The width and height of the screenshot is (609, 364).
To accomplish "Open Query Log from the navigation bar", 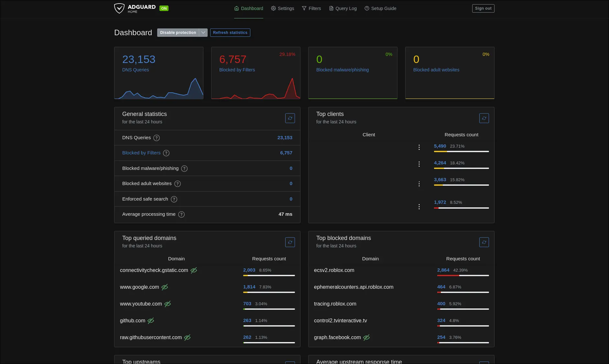I will coord(343,8).
